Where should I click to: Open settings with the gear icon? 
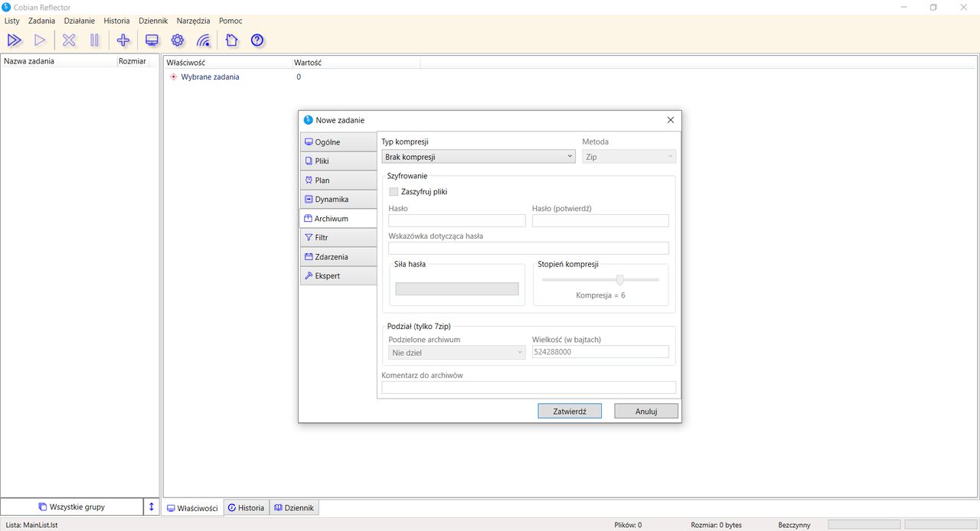[178, 40]
